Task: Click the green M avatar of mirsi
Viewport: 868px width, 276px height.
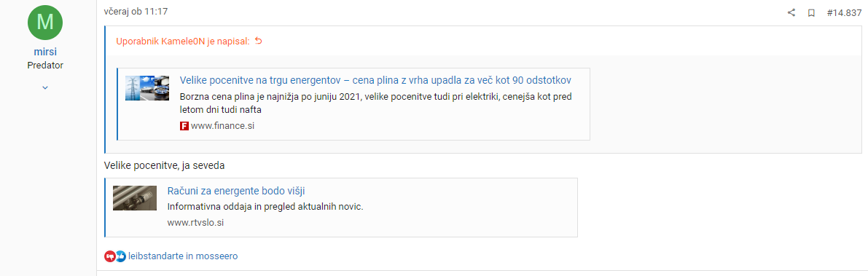Action: pyautogui.click(x=45, y=22)
